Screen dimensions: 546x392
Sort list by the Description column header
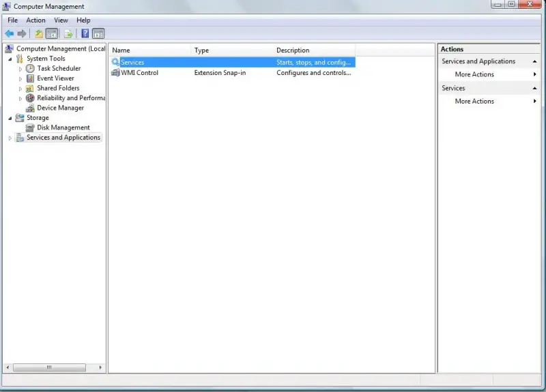coord(314,50)
